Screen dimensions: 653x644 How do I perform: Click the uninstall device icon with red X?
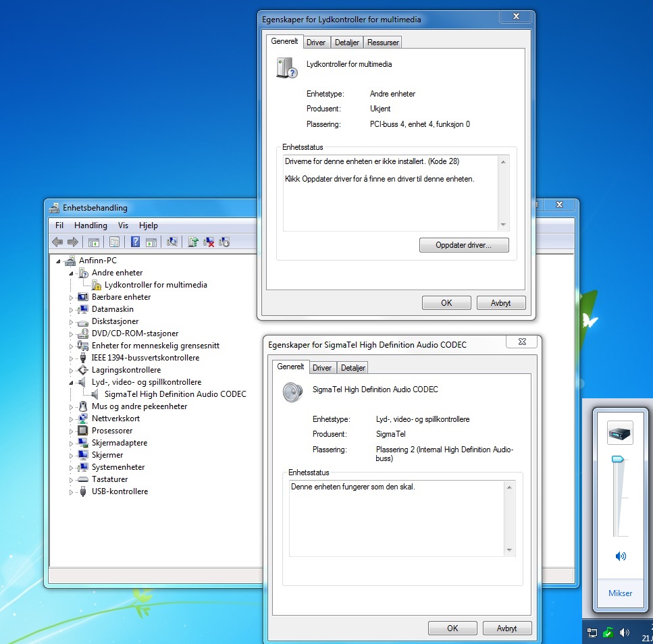point(209,242)
